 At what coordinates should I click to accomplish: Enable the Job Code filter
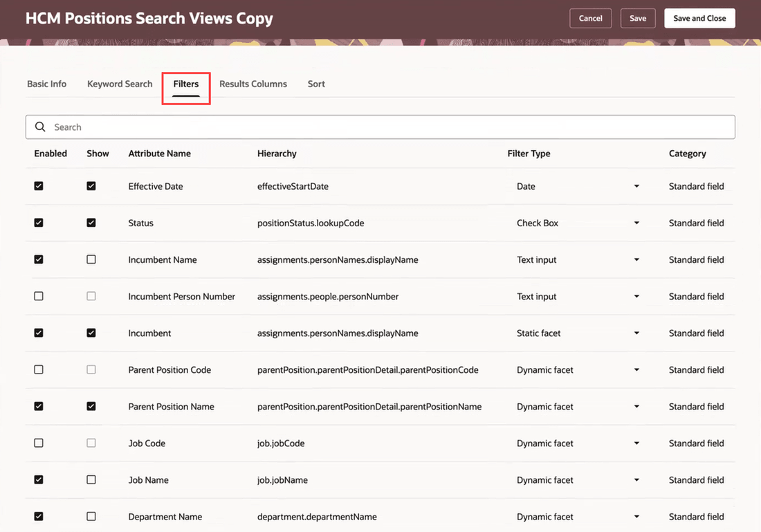tap(39, 443)
